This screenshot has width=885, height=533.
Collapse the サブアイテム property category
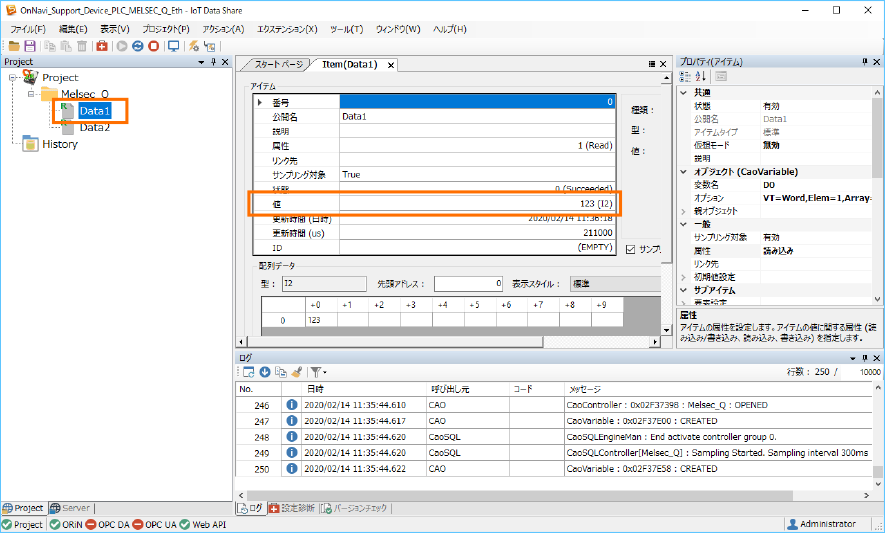(684, 290)
